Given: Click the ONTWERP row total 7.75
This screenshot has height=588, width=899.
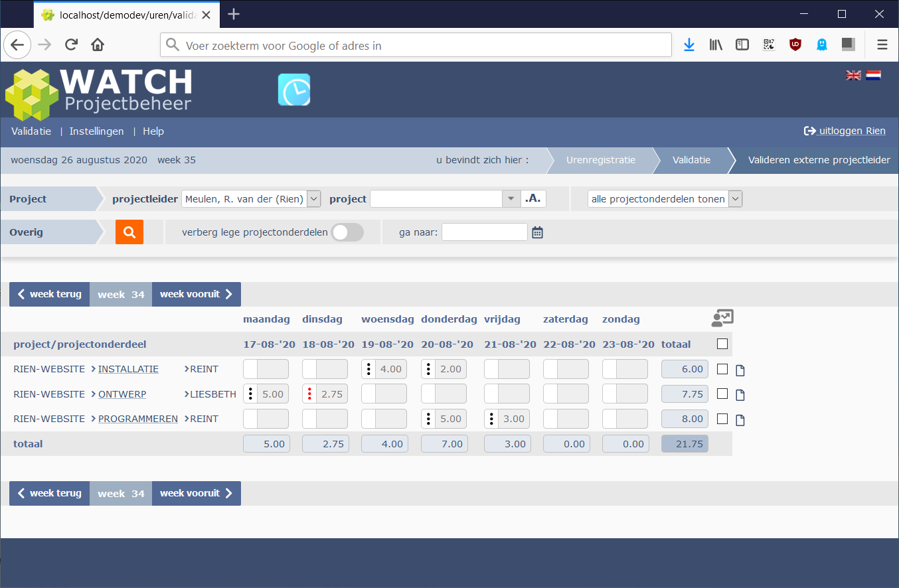Looking at the screenshot, I should [x=685, y=394].
